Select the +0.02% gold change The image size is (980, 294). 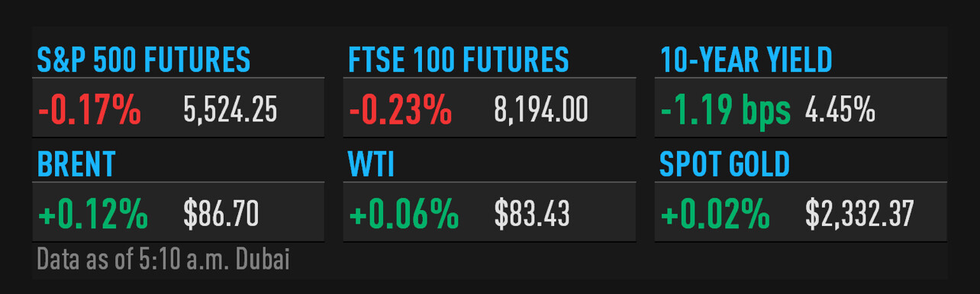[715, 216]
